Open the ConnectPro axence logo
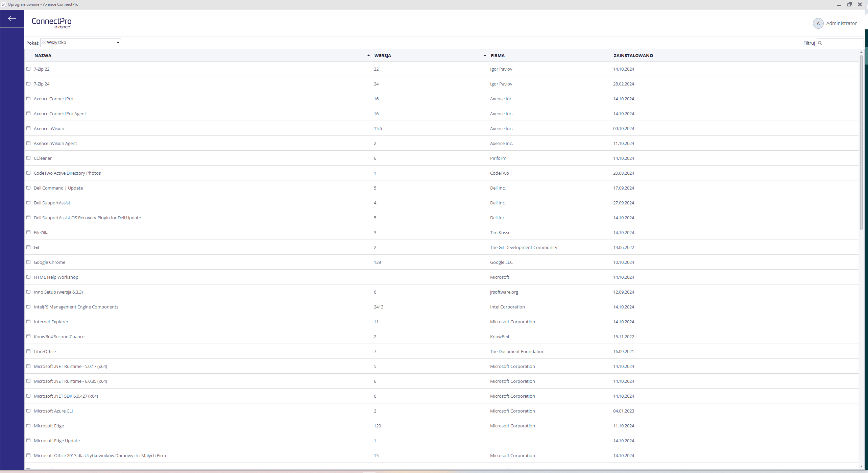The image size is (868, 473). (x=52, y=23)
